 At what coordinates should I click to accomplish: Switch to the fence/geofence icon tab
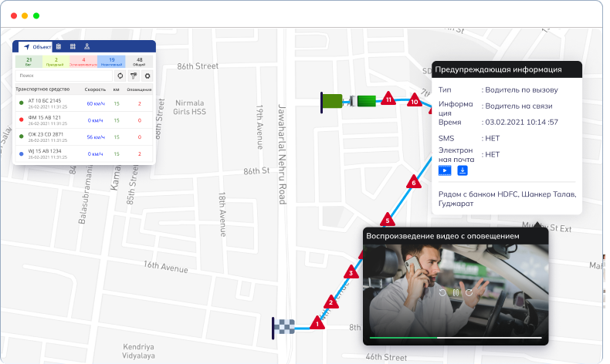click(73, 46)
